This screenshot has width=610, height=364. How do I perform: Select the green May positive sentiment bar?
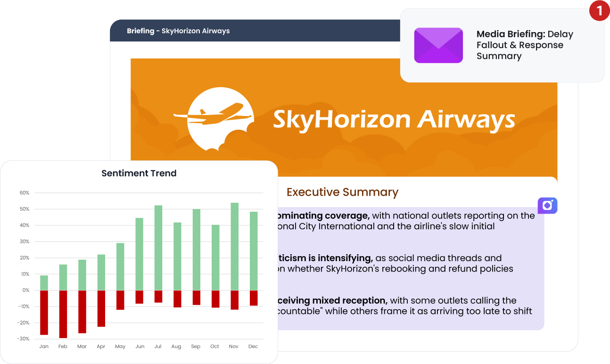pyautogui.click(x=120, y=267)
